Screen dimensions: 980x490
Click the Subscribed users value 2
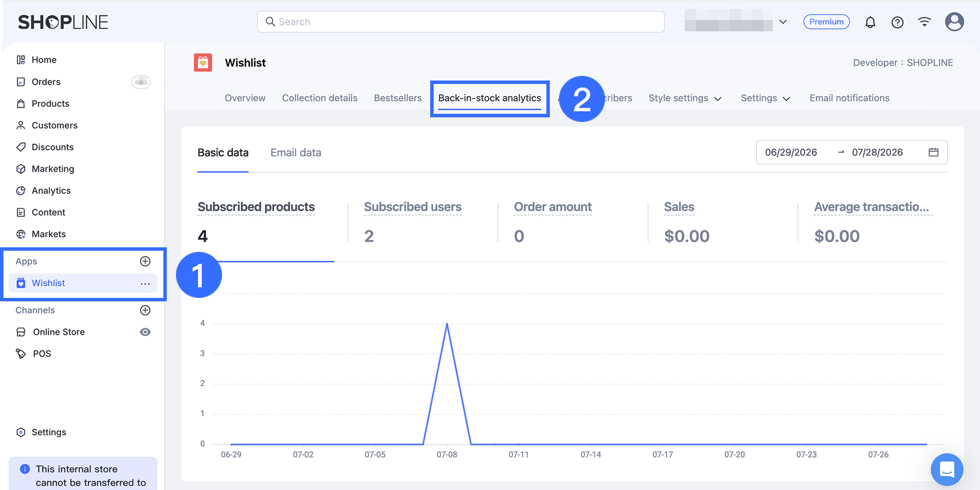click(369, 236)
